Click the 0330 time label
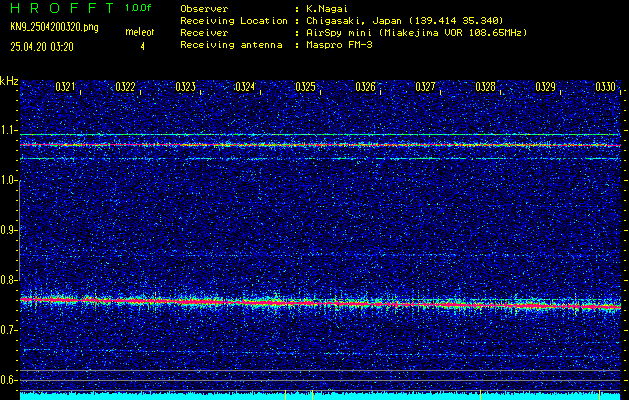629x400 pixels. tap(605, 87)
